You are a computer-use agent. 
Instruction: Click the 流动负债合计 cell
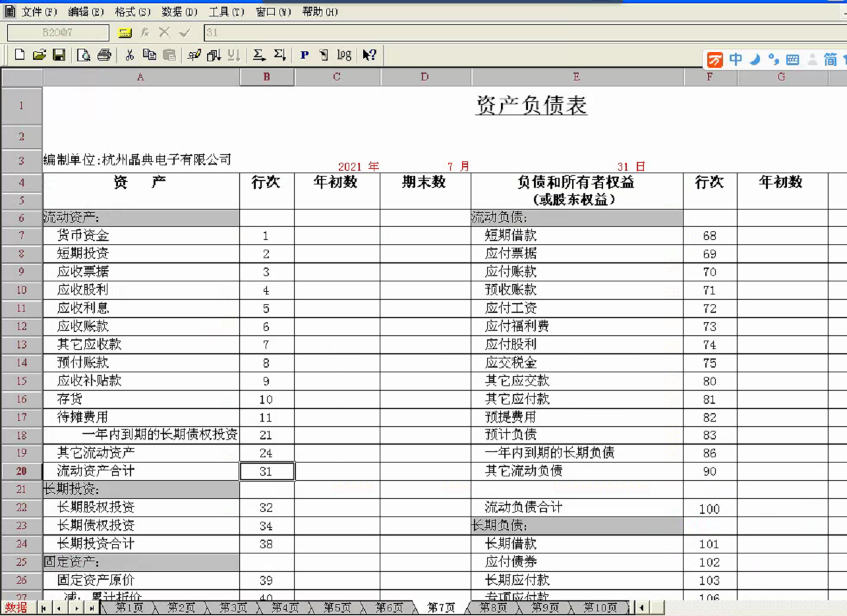577,507
